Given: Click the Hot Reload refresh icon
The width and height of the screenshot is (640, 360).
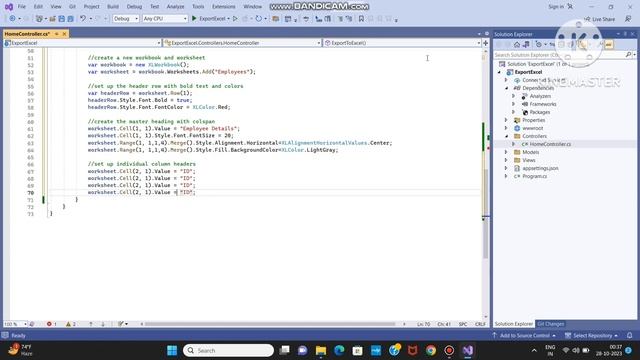Looking at the screenshot, I should (258, 19).
